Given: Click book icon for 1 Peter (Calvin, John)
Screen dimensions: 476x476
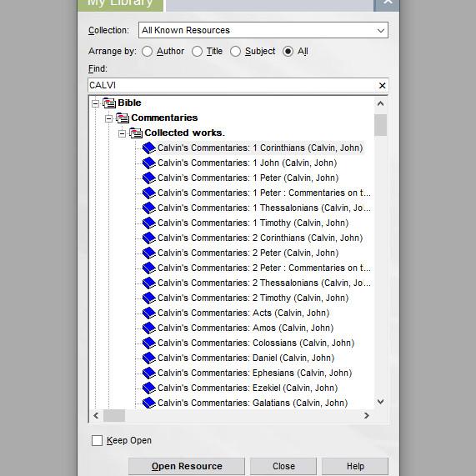Looking at the screenshot, I should (149, 178).
